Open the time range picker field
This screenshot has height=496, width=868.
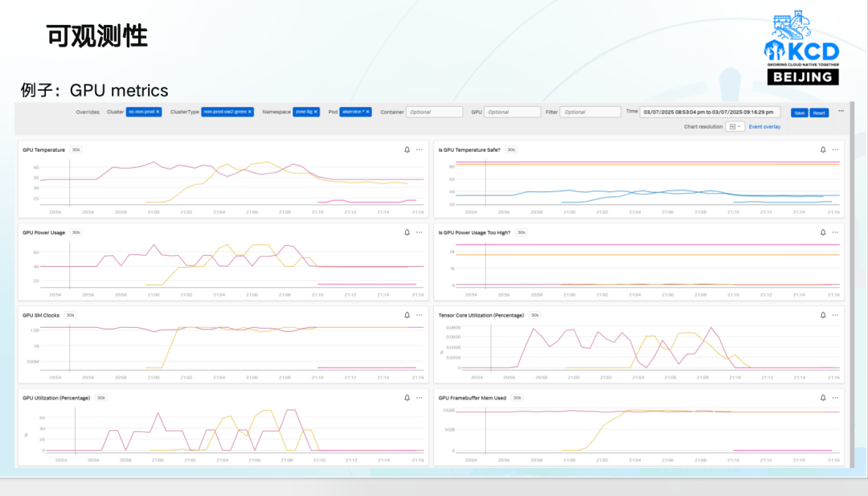click(x=710, y=113)
